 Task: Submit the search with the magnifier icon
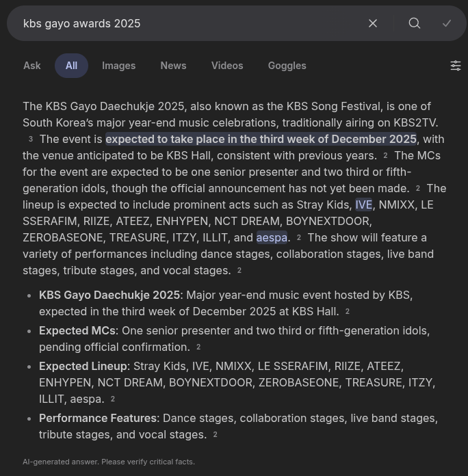coord(414,23)
